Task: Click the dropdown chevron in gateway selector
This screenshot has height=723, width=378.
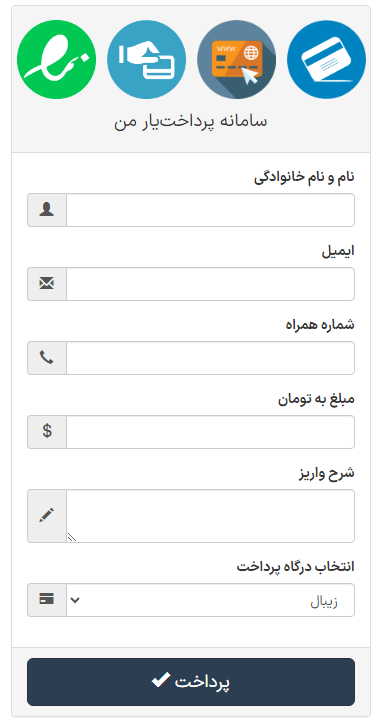Action: [75, 600]
